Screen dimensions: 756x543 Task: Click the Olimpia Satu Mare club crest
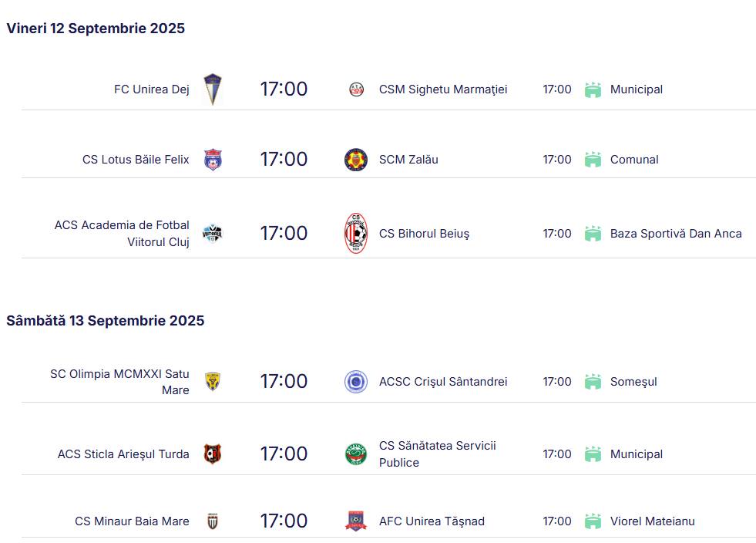click(213, 382)
